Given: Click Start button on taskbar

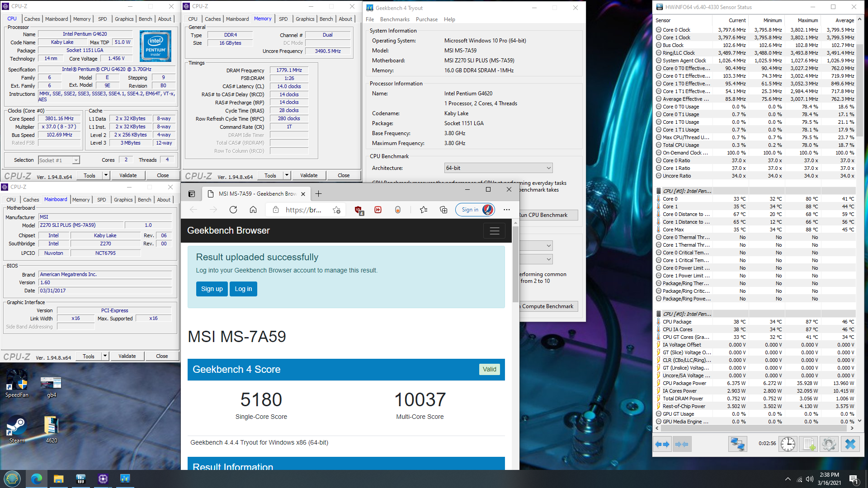Looking at the screenshot, I should (x=12, y=479).
